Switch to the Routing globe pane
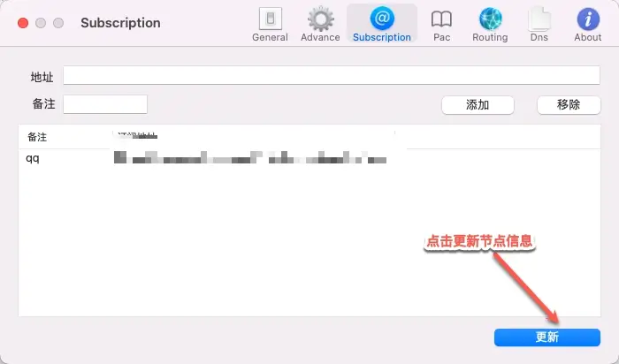 tap(490, 24)
